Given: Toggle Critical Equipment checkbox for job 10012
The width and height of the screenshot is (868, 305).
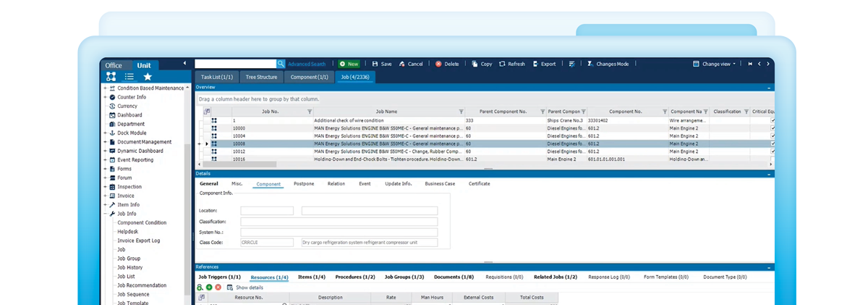Looking at the screenshot, I should tap(773, 151).
